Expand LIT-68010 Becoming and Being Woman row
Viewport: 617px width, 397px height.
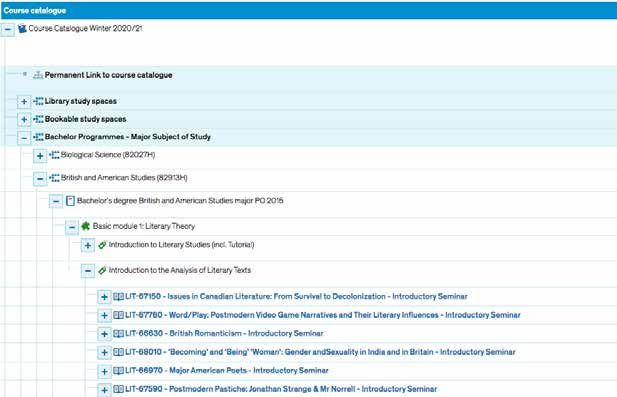click(x=104, y=353)
